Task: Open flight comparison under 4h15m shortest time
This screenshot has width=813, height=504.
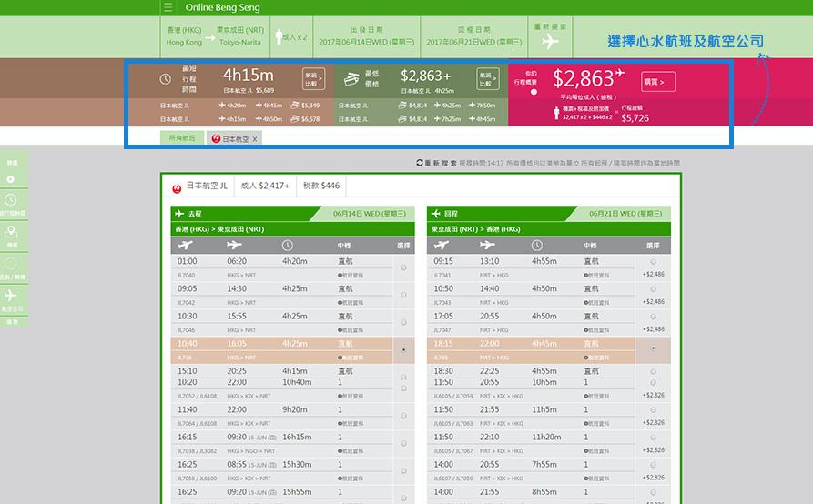Action: coord(314,79)
